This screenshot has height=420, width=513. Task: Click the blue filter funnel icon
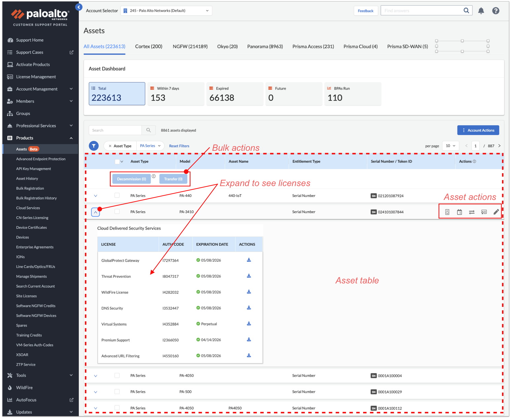click(94, 146)
